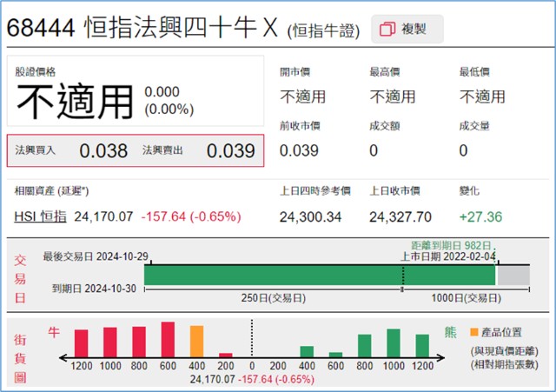Click the orange 產品位置 bar at bull 400

point(197,342)
